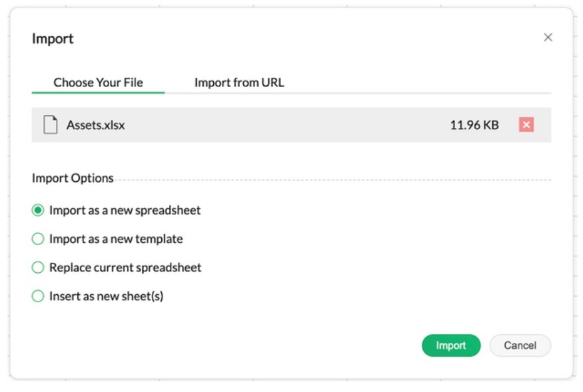Click the empty middle of the gray file row
Image resolution: width=583 pixels, height=392 pixels.
tap(287, 125)
